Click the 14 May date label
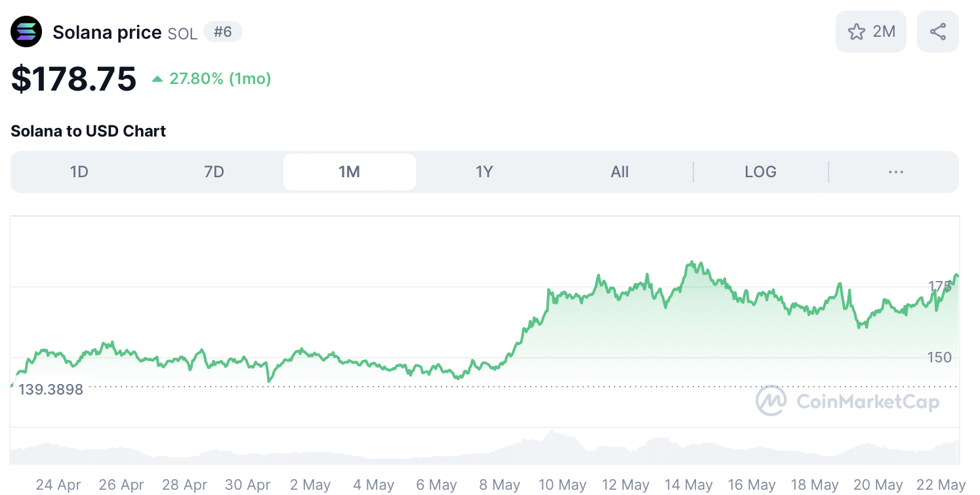980x495 pixels. tap(688, 485)
